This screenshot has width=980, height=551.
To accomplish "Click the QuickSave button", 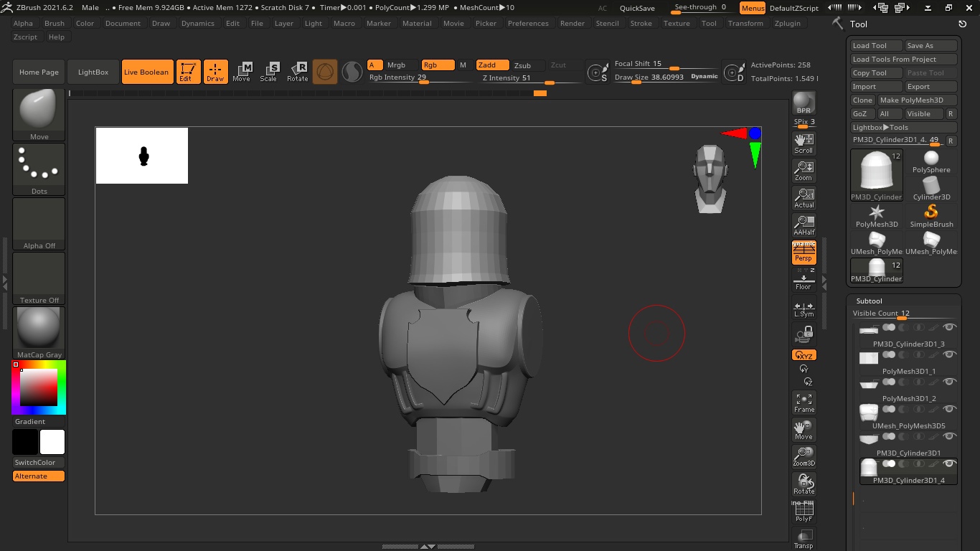I will [637, 8].
